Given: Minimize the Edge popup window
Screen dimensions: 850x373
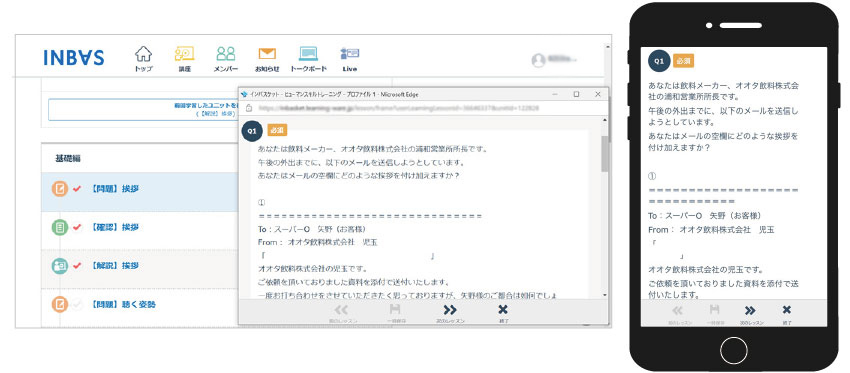Looking at the screenshot, I should [x=555, y=94].
